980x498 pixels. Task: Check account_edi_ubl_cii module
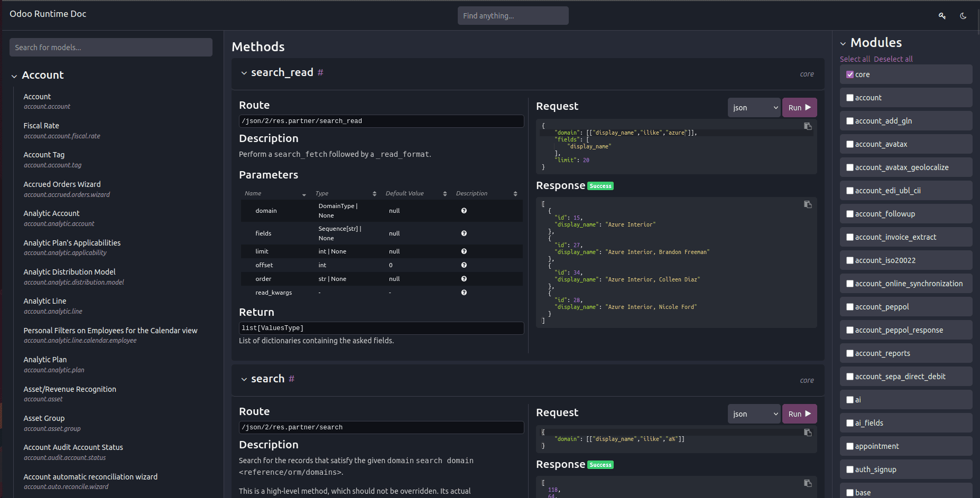click(850, 191)
